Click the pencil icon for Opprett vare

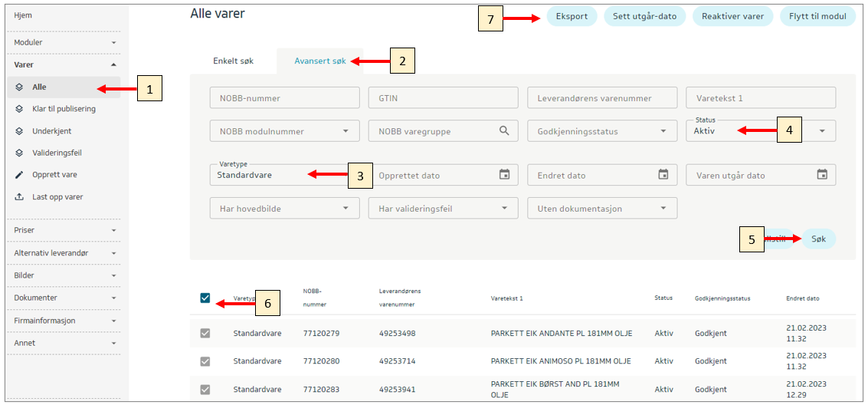20,175
